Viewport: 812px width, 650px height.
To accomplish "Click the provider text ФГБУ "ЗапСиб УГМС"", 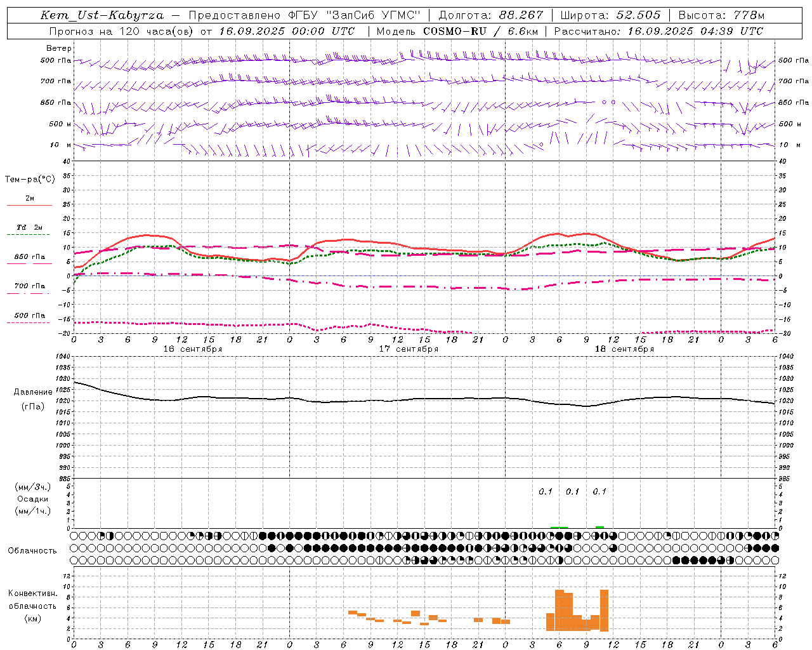I will pos(355,15).
